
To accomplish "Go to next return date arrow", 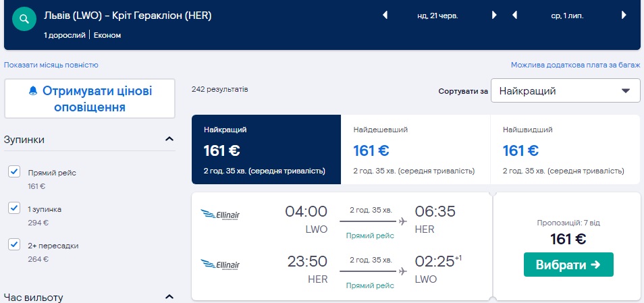I will coord(624,16).
